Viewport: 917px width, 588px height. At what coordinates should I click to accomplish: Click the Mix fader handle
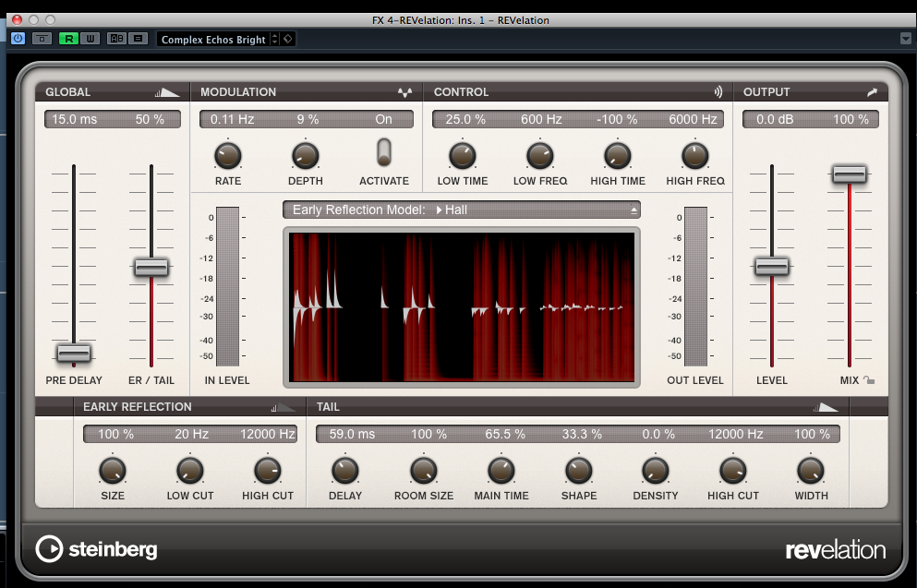(850, 174)
